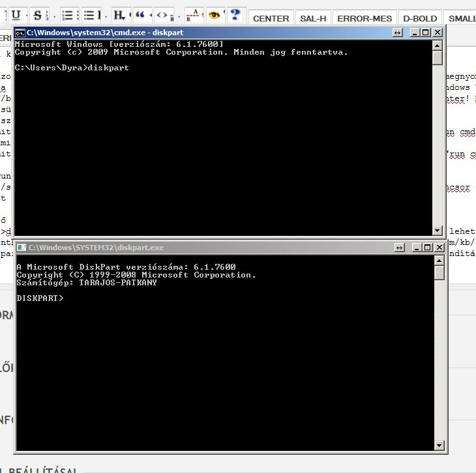Maximize the diskpart.exe window
The image size is (476, 473).
[x=428, y=248]
